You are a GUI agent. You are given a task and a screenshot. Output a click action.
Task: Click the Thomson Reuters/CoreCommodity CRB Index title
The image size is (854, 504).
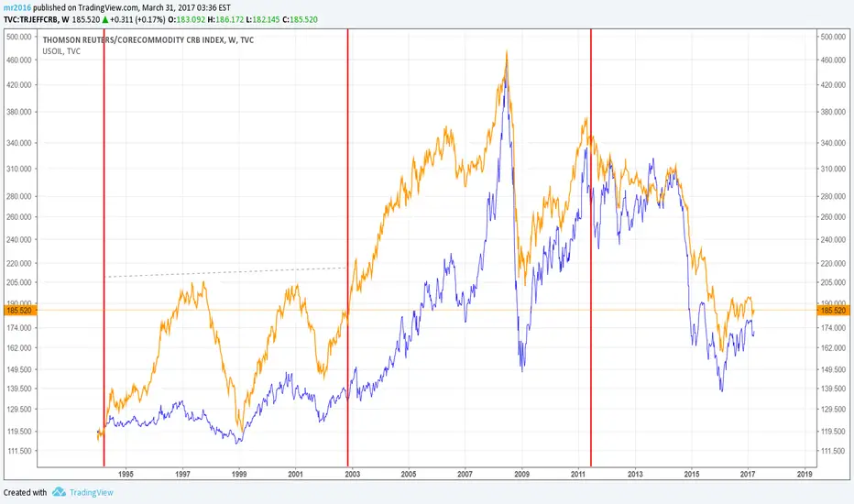pos(148,39)
